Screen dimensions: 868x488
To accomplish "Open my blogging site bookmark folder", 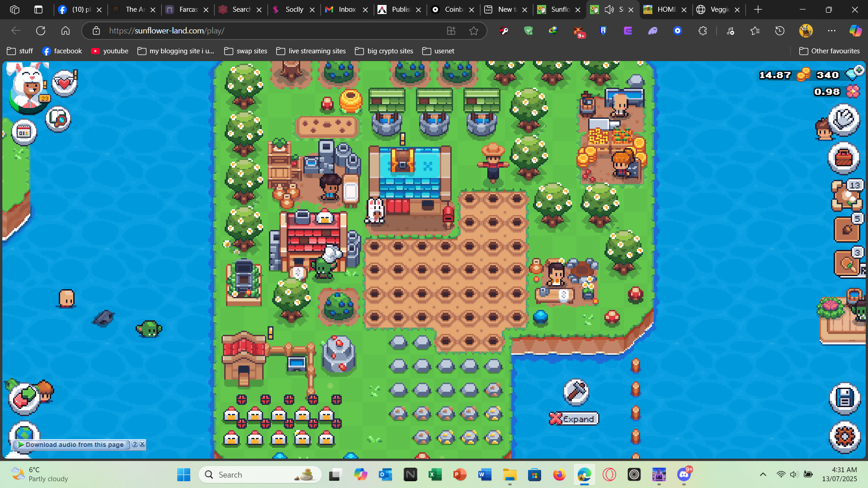I will click(x=176, y=51).
